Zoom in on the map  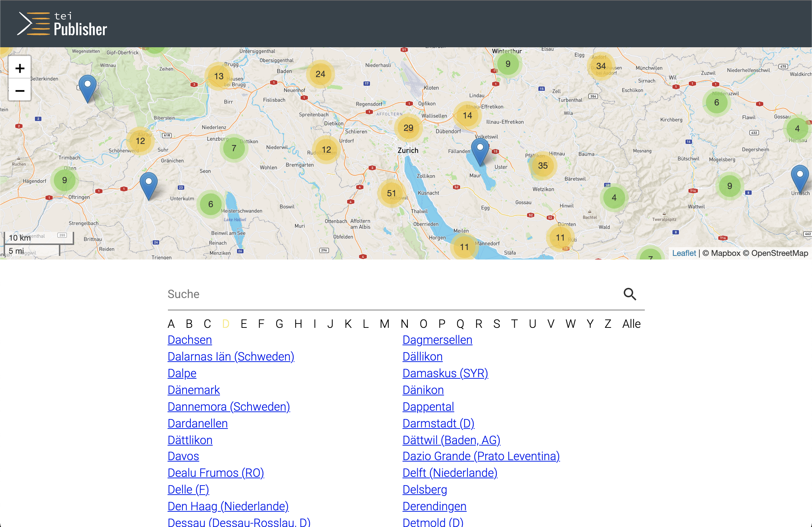click(20, 68)
